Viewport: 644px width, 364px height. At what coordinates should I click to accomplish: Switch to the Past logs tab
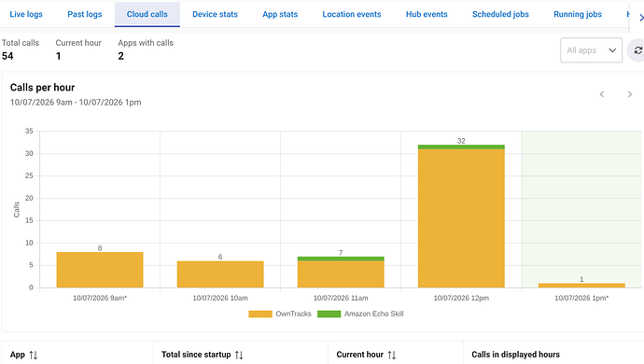(85, 14)
